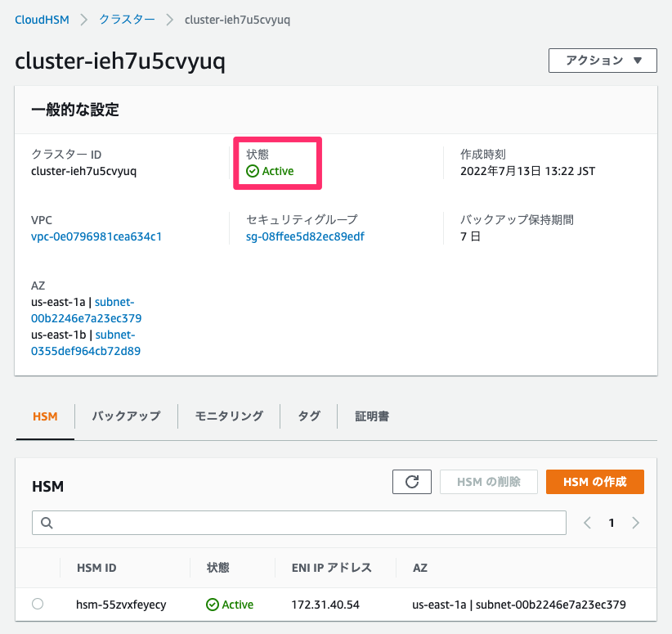Viewport: 672px width, 634px height.
Task: Click the HSM の削除 button
Action: tap(488, 482)
